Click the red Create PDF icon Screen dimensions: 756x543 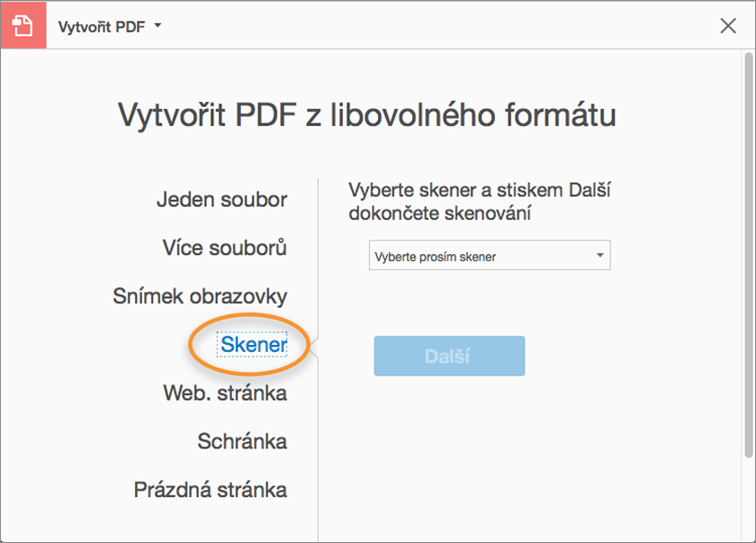point(23,25)
